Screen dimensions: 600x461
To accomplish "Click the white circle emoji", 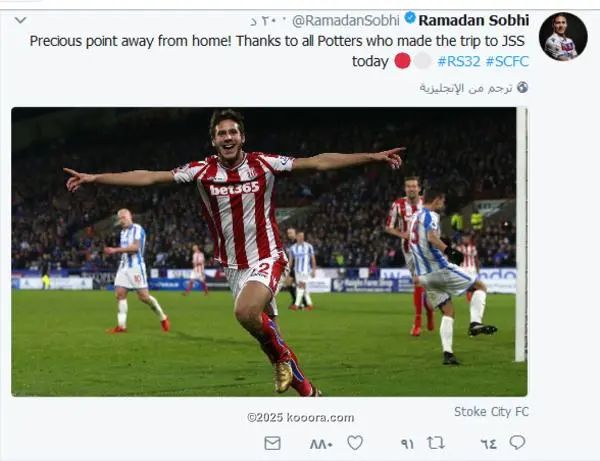I will pyautogui.click(x=423, y=61).
